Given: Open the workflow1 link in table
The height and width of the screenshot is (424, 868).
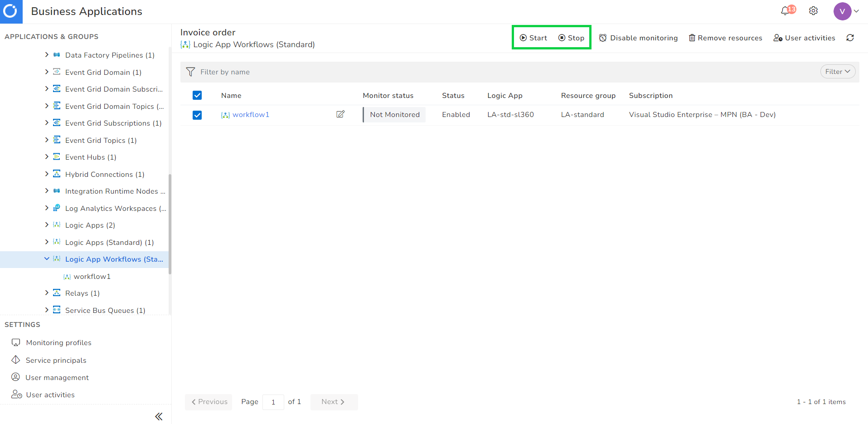Looking at the screenshot, I should click(251, 115).
